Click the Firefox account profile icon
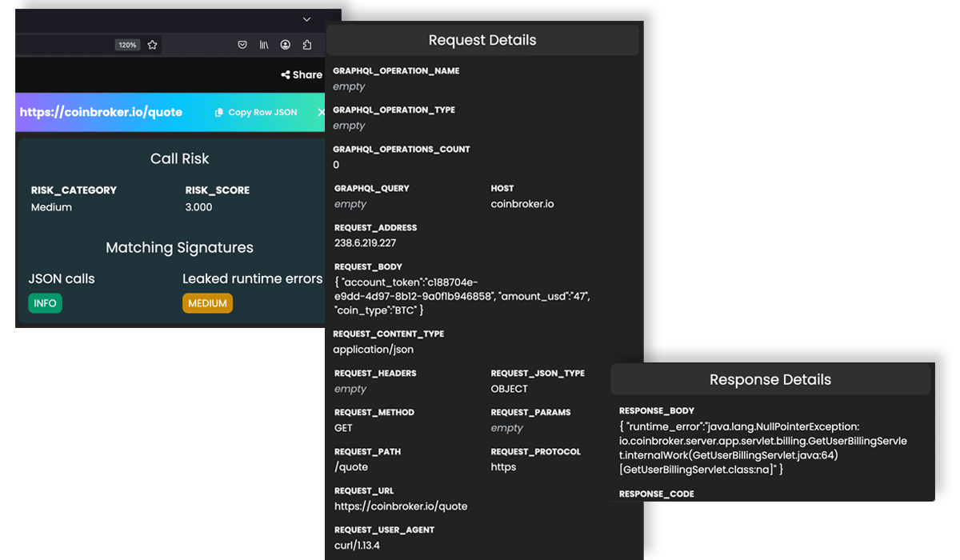Image resolution: width=960 pixels, height=560 pixels. 286,45
